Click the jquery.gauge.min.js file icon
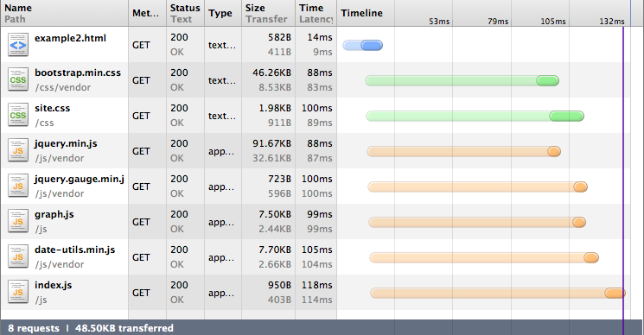 (18, 186)
